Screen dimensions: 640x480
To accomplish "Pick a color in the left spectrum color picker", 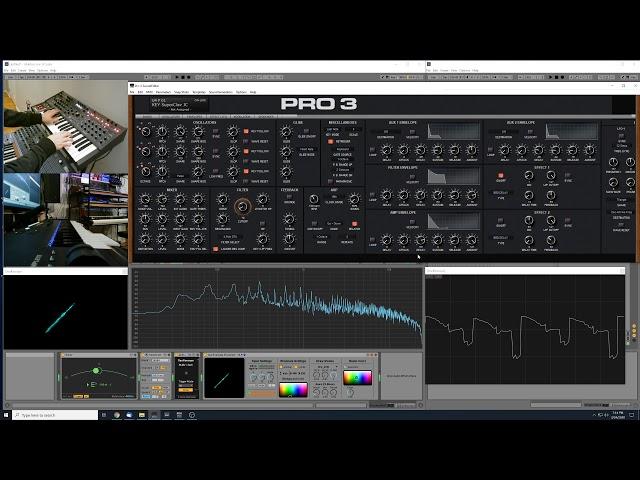I will [x=293, y=389].
